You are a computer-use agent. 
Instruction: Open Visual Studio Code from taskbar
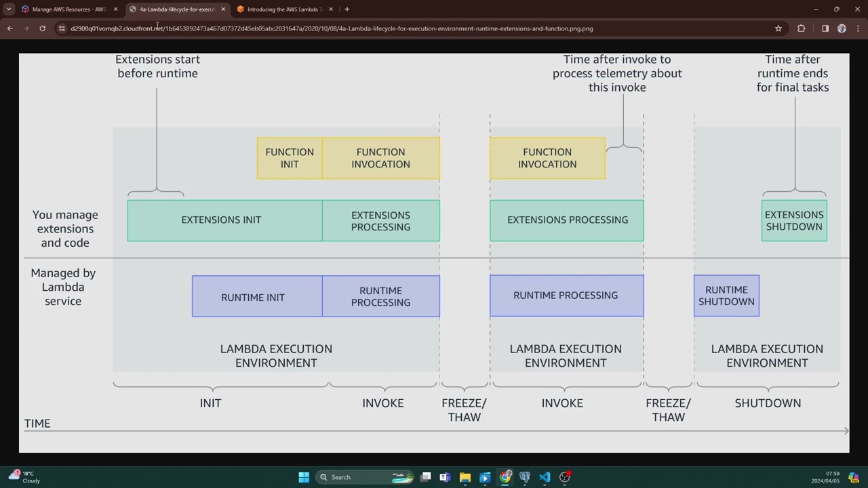point(545,477)
